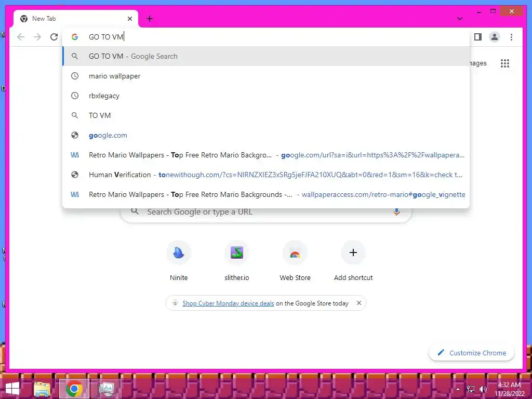Open the Ninite shortcut
Viewport: 532px width, 399px height.
[x=179, y=261]
